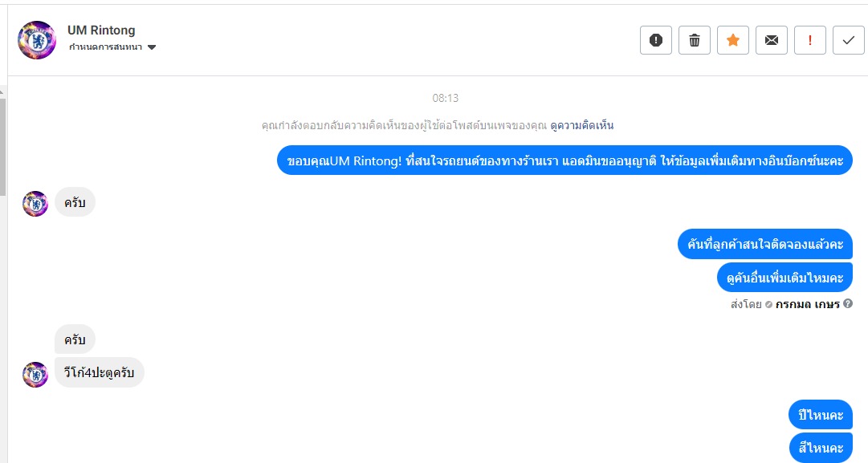Image resolution: width=868 pixels, height=463 pixels.
Task: Click the red exclamation priority icon
Action: [810, 40]
